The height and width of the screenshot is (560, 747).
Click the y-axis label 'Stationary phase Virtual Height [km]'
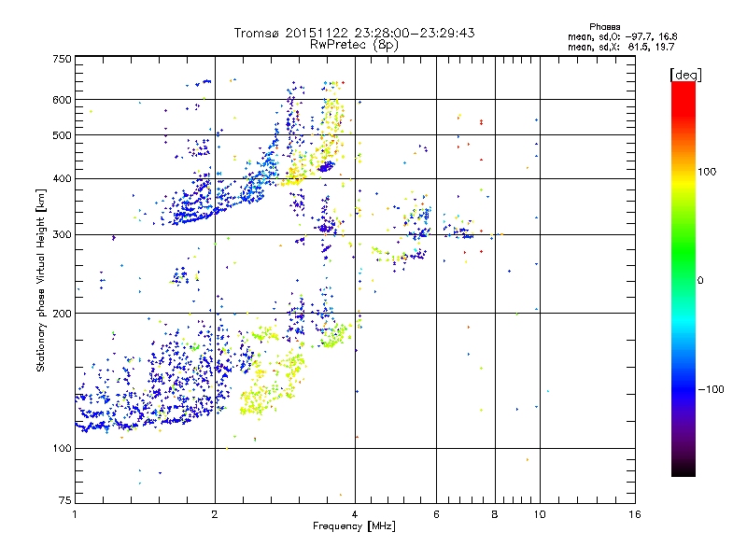point(40,280)
